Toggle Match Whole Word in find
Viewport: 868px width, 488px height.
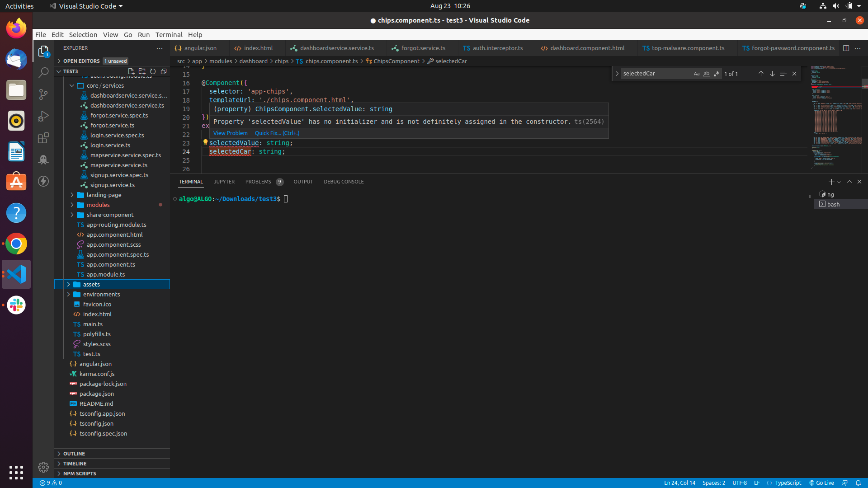click(x=706, y=74)
